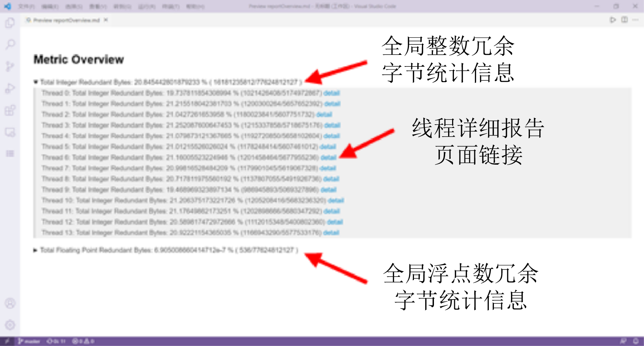Click the run icon in editor toolbar
This screenshot has width=644, height=346.
(x=613, y=20)
